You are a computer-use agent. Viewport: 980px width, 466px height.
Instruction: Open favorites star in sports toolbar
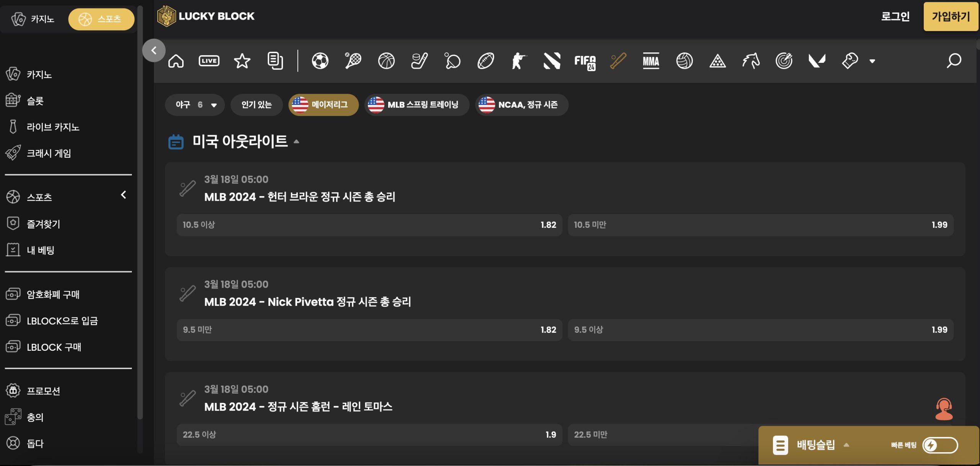[242, 61]
